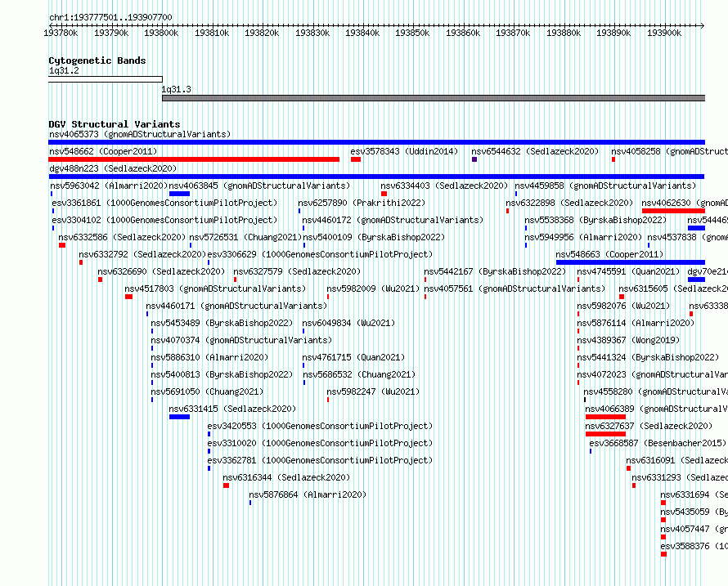Click the nsv4459858 gnomADStructuralVariants label

[x=605, y=186]
